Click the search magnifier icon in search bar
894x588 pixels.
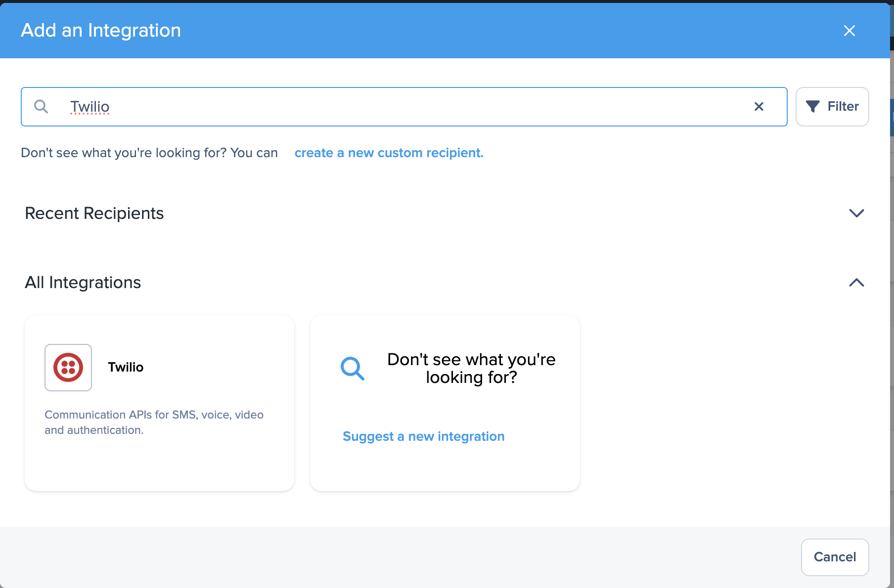tap(41, 107)
